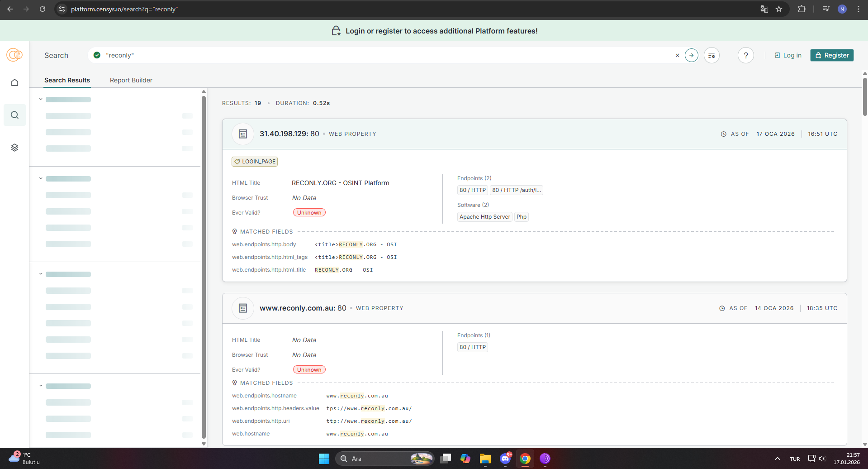This screenshot has width=868, height=469.
Task: Open the Search sidebar icon
Action: click(x=14, y=115)
